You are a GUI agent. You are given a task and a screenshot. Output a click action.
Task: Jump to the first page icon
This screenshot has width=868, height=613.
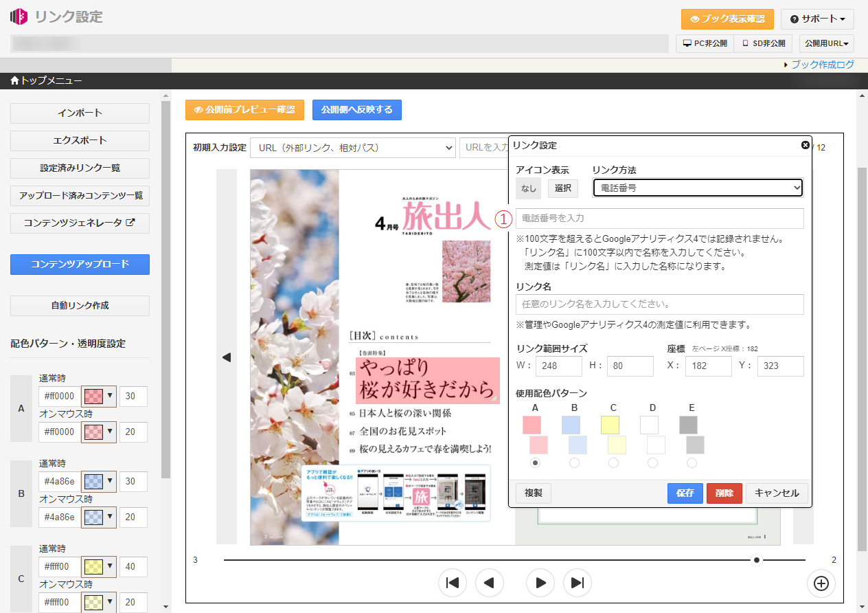(453, 583)
